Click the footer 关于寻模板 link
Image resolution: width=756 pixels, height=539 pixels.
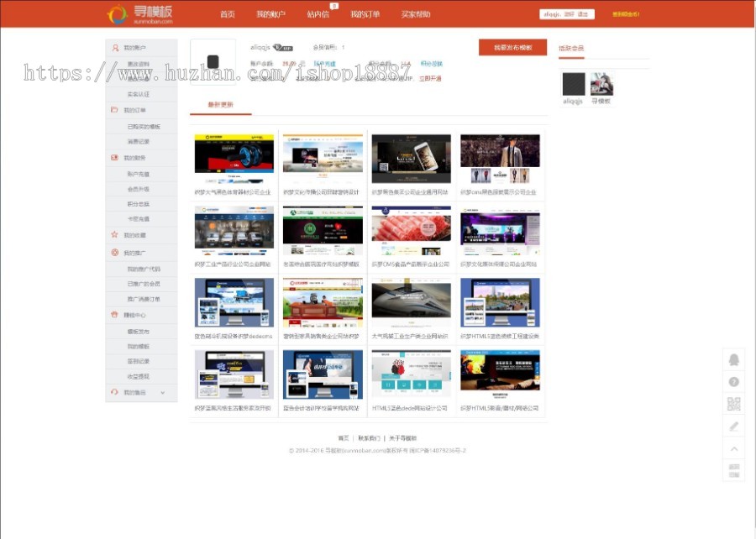click(402, 438)
